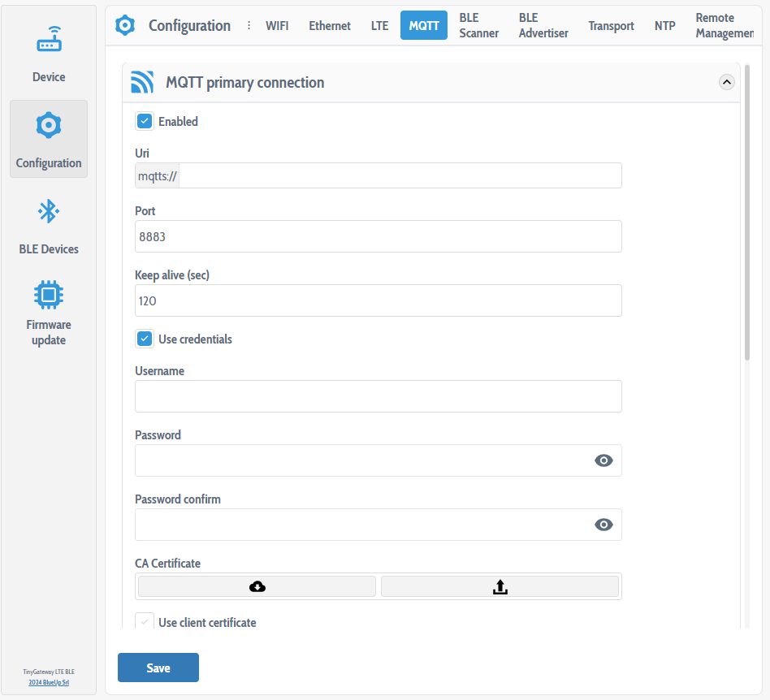The height and width of the screenshot is (700, 770).
Task: Click inside the Username input field
Action: coord(378,396)
